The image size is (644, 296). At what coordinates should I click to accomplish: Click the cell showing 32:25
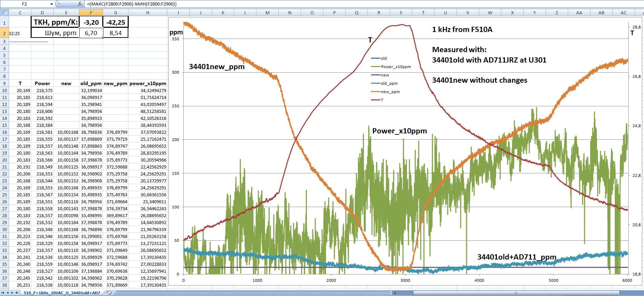point(20,33)
